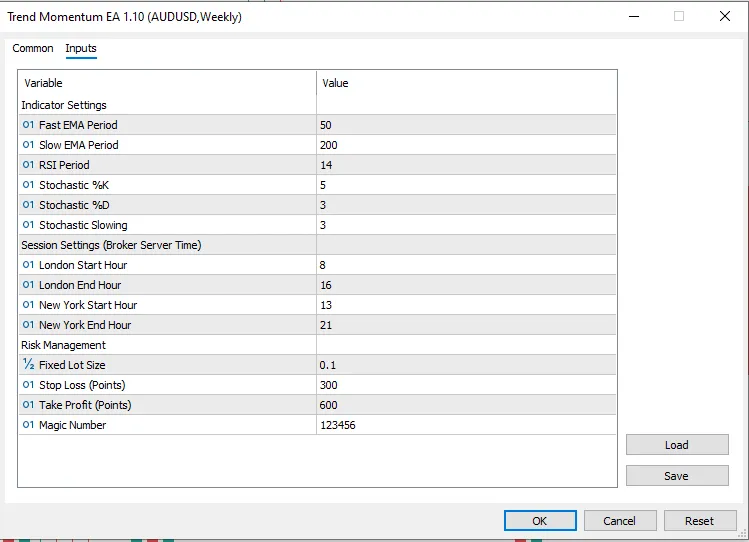749x542 pixels.
Task: Click the icon next to Stop Loss (Points)
Action: pyautogui.click(x=28, y=385)
